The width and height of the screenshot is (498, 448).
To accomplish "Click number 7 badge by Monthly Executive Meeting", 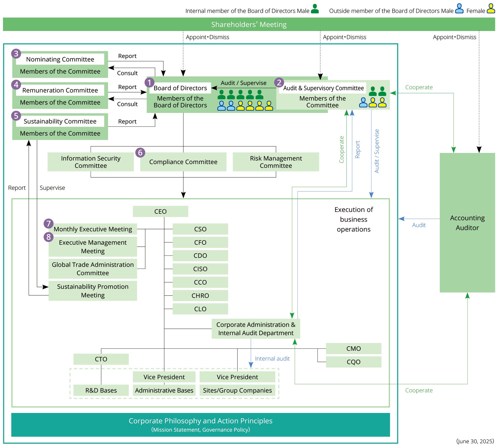I will click(49, 223).
